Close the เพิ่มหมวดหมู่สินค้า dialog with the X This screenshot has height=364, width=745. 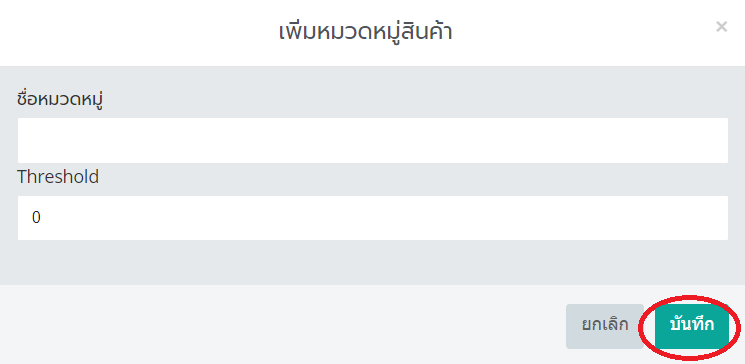click(721, 27)
